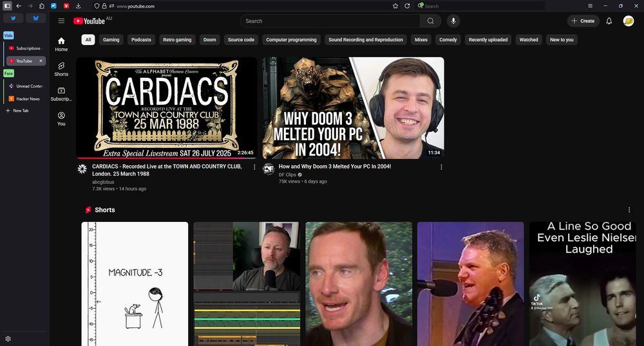Select the Doom filter chip
This screenshot has height=346, width=644.
209,40
